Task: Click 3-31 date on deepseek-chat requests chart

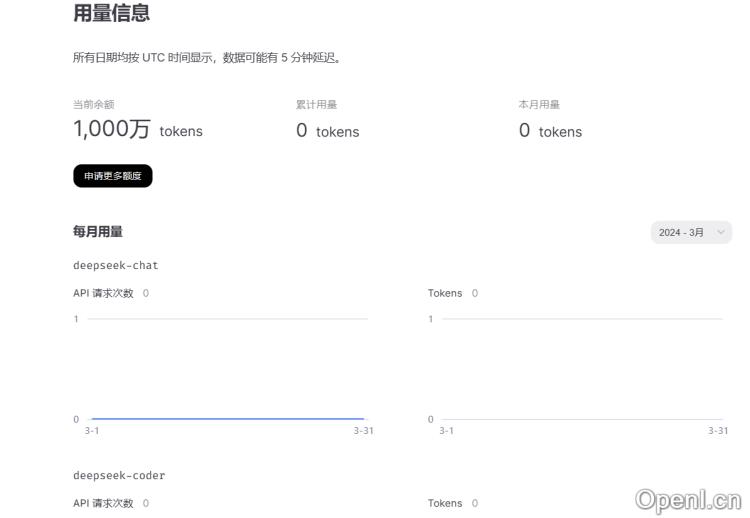Action: (363, 431)
